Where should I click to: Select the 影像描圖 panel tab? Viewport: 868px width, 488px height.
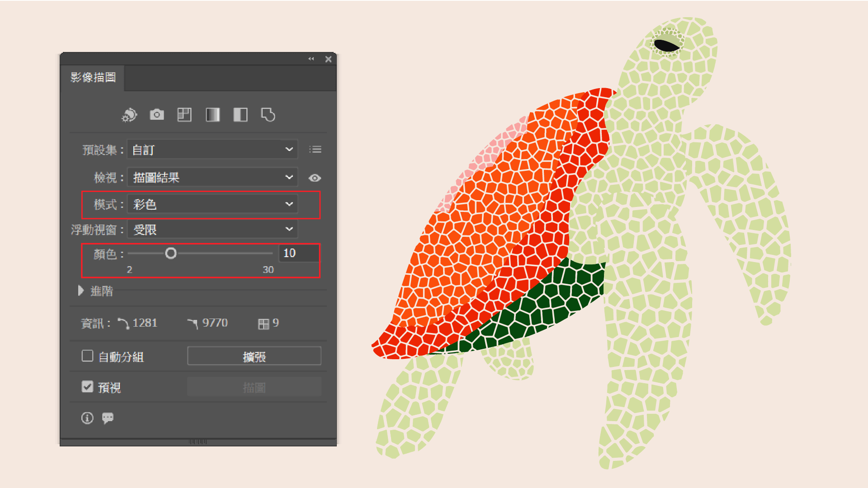click(93, 78)
